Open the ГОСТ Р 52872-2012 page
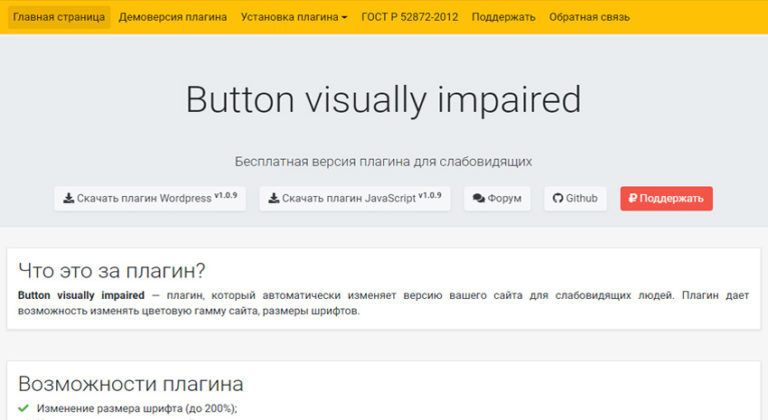 pos(409,17)
